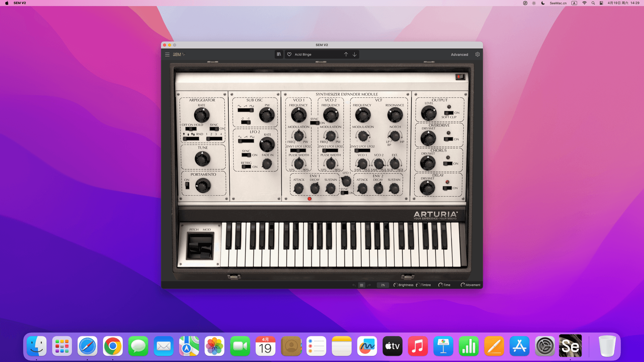Click the redo arrow in bottom bar

point(369,285)
